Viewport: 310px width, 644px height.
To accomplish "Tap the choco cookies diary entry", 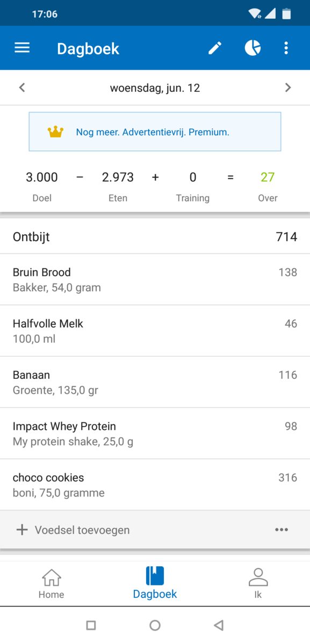I will click(x=155, y=484).
